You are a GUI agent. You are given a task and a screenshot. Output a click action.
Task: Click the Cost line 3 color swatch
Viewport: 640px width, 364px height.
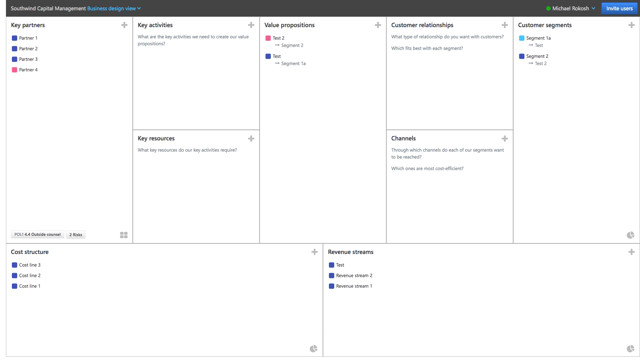[x=14, y=265]
